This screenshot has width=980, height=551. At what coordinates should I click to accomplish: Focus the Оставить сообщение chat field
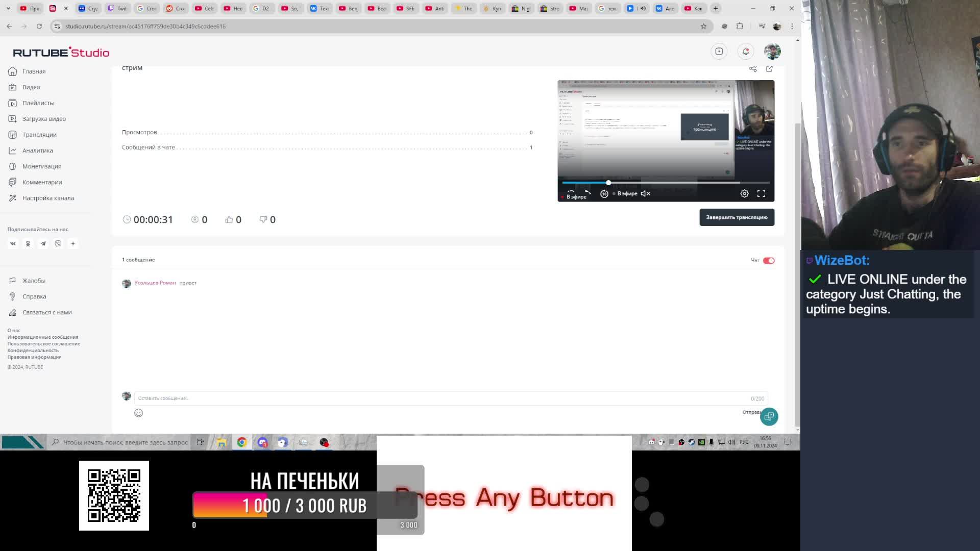tap(439, 398)
